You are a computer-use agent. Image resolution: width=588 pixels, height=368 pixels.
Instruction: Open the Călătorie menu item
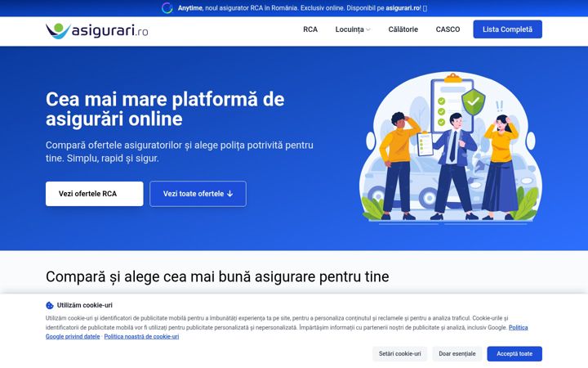(x=403, y=29)
